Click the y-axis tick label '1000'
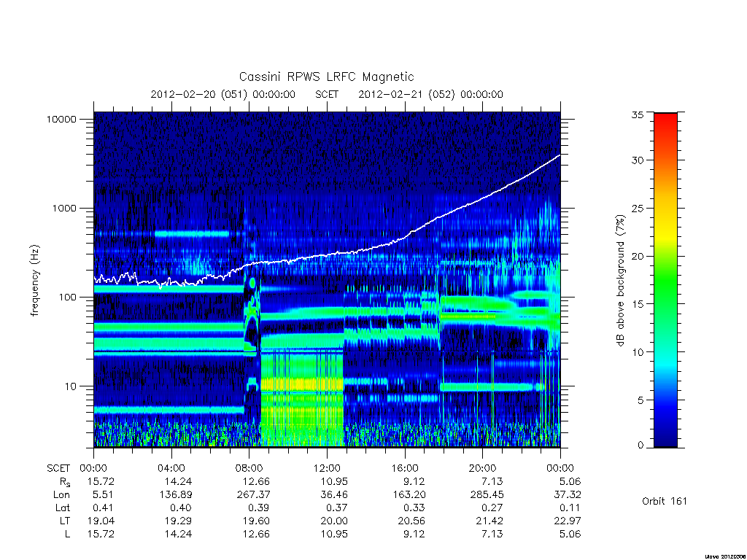 [x=64, y=208]
